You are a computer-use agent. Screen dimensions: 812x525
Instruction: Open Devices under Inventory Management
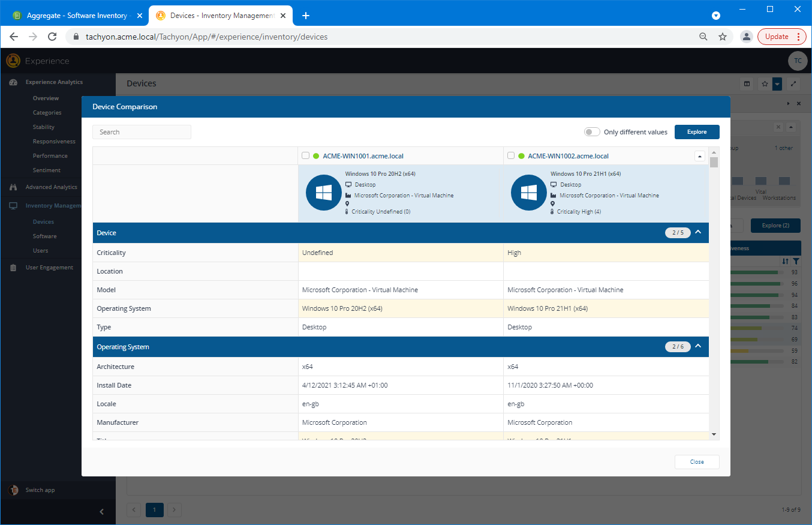pyautogui.click(x=43, y=222)
